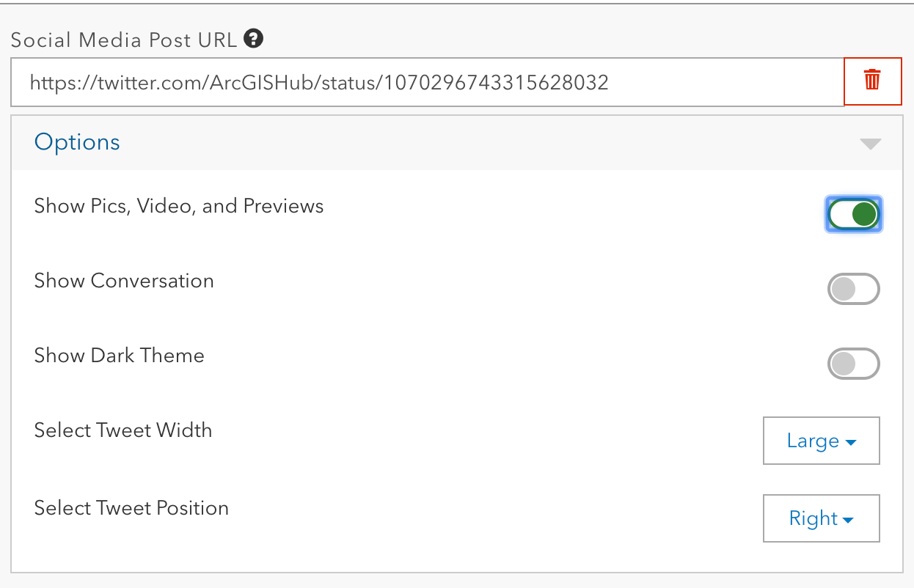This screenshot has height=588, width=914.
Task: Open the Large tweet width dropdown
Action: tap(821, 441)
